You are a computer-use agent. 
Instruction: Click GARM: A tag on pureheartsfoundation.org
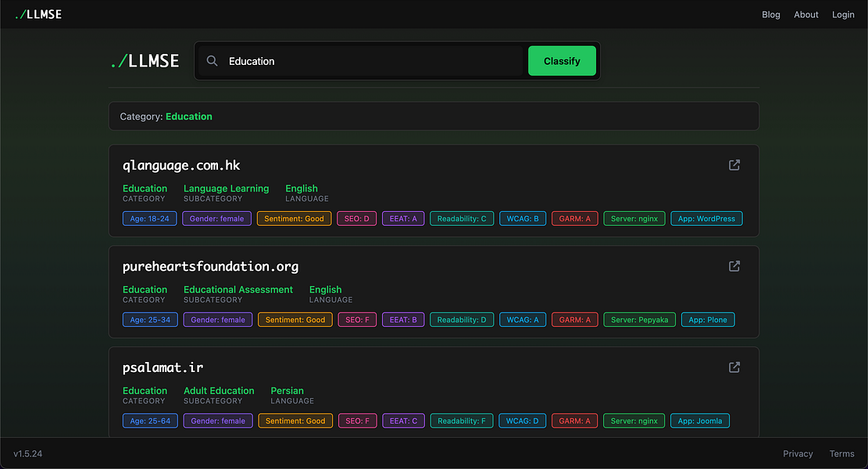tap(574, 320)
